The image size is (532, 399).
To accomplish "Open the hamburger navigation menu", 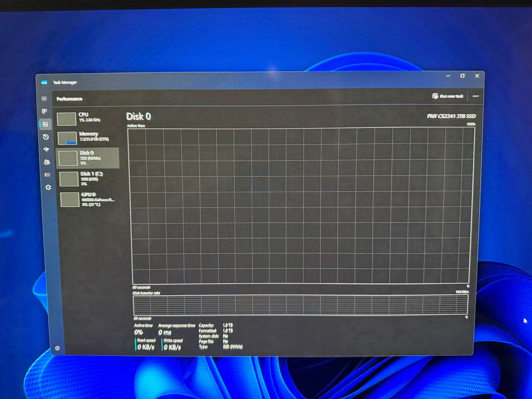I will tap(44, 99).
